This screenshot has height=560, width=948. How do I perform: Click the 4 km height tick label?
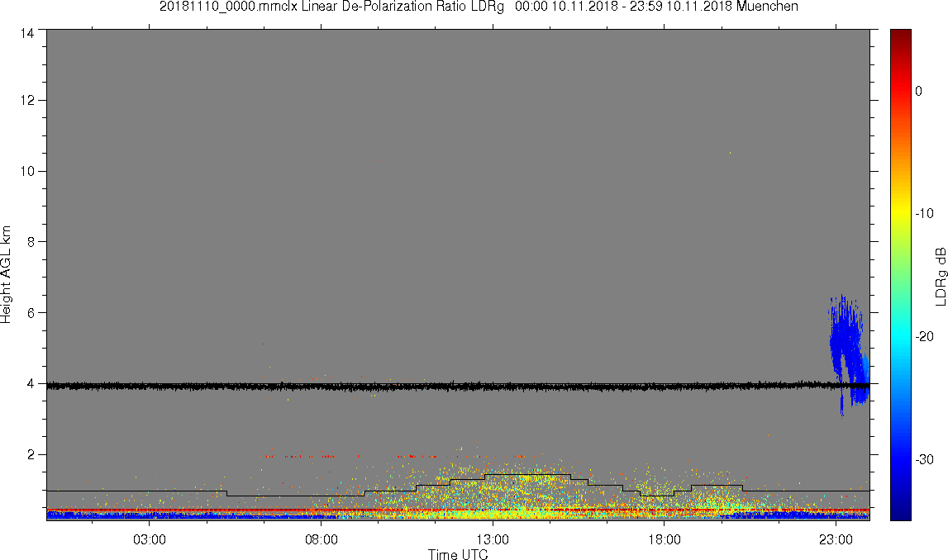click(31, 383)
